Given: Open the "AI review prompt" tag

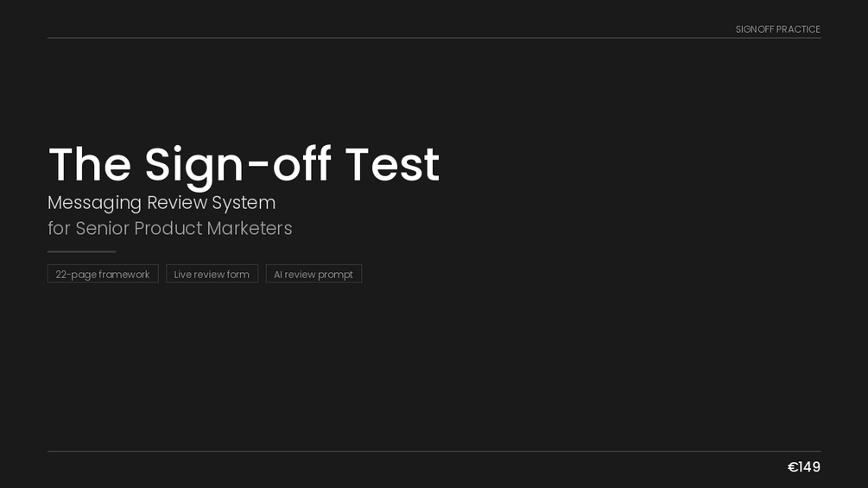Looking at the screenshot, I should pos(314,274).
